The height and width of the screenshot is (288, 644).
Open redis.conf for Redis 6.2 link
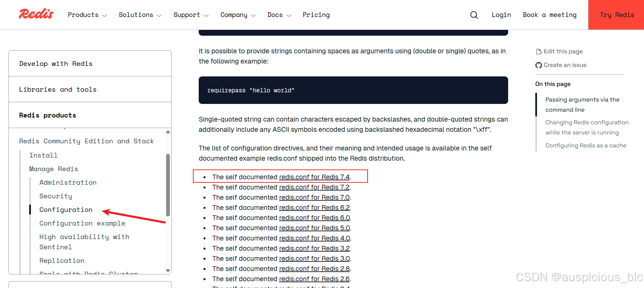(x=315, y=208)
